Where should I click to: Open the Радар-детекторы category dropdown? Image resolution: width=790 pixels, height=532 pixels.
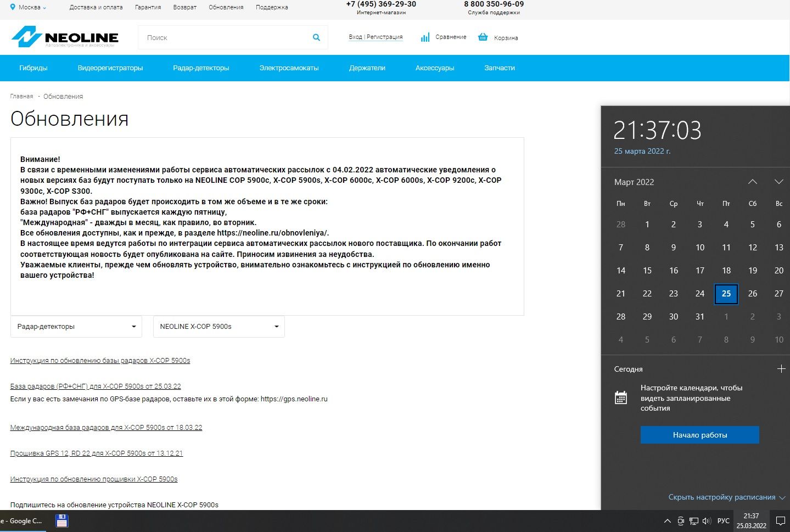coord(76,327)
